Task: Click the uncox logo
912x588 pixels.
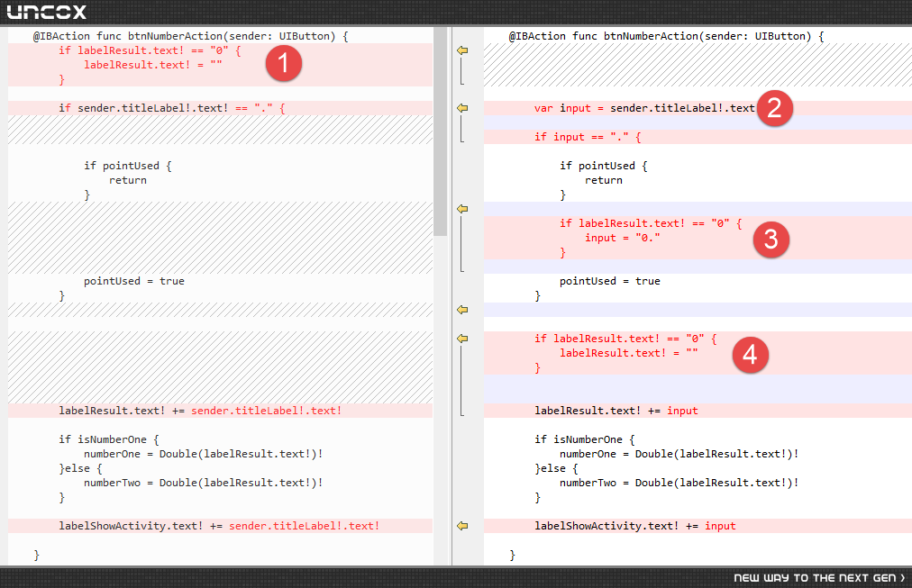Action: tap(47, 12)
